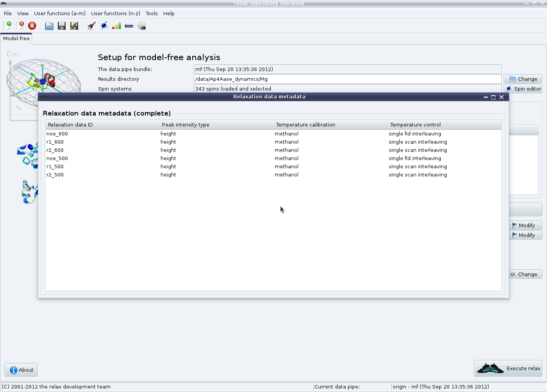Switch to the Model-free tab
Screen dimensions: 547x392
(x=16, y=38)
